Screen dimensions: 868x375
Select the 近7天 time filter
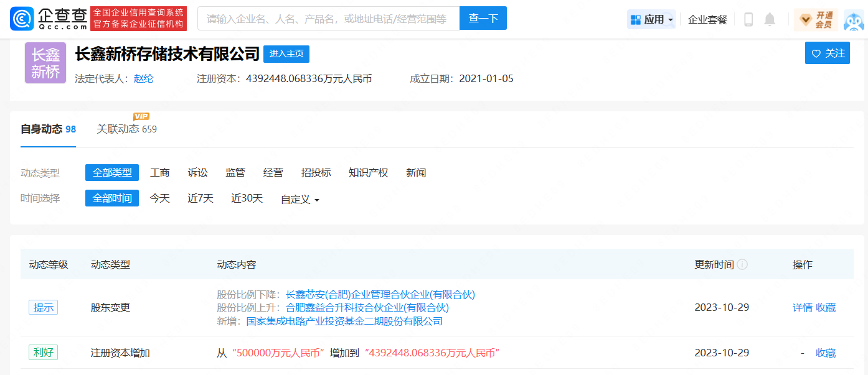[200, 198]
